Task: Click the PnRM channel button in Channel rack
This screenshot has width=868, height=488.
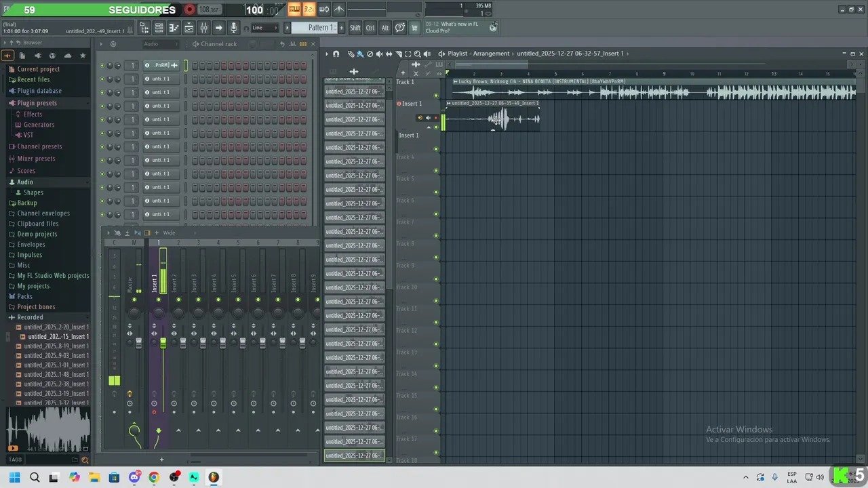Action: pos(161,66)
